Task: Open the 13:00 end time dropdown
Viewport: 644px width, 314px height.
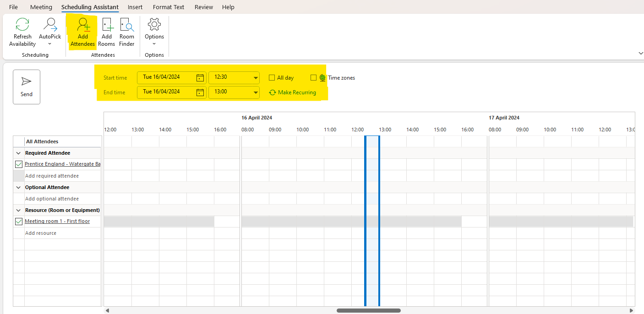Action: (x=256, y=92)
